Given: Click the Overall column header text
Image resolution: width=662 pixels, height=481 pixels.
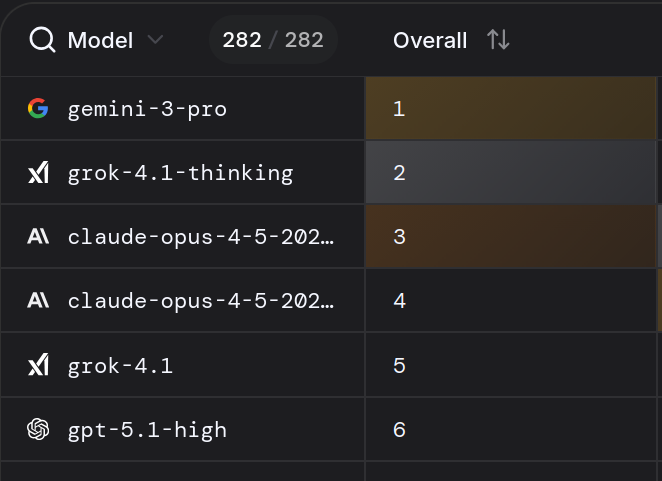Looking at the screenshot, I should point(430,40).
